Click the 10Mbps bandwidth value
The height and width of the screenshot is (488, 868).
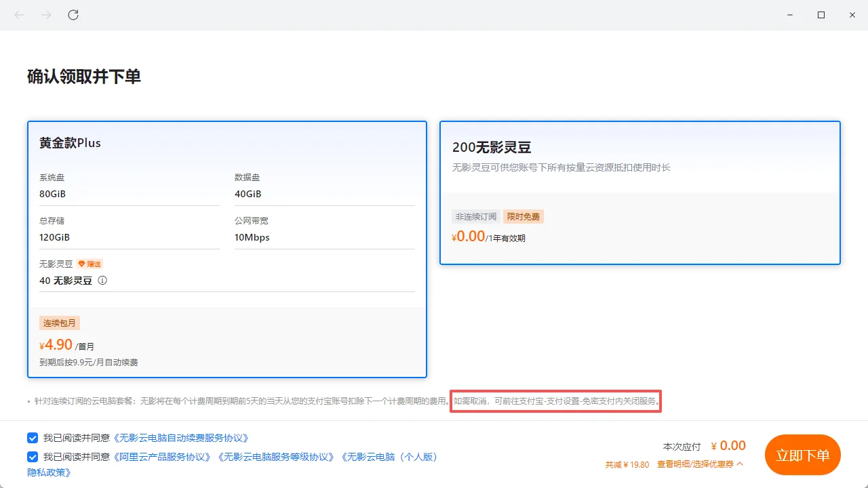[252, 237]
